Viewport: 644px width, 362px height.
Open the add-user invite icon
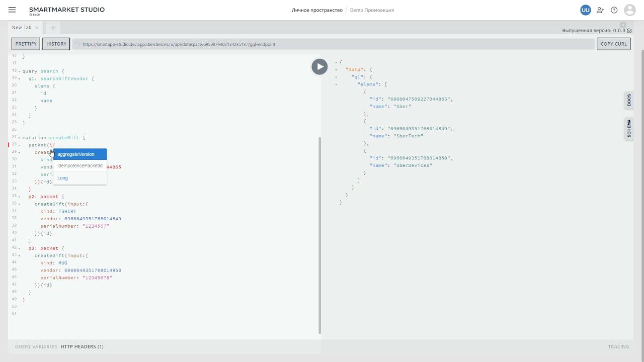[600, 10]
